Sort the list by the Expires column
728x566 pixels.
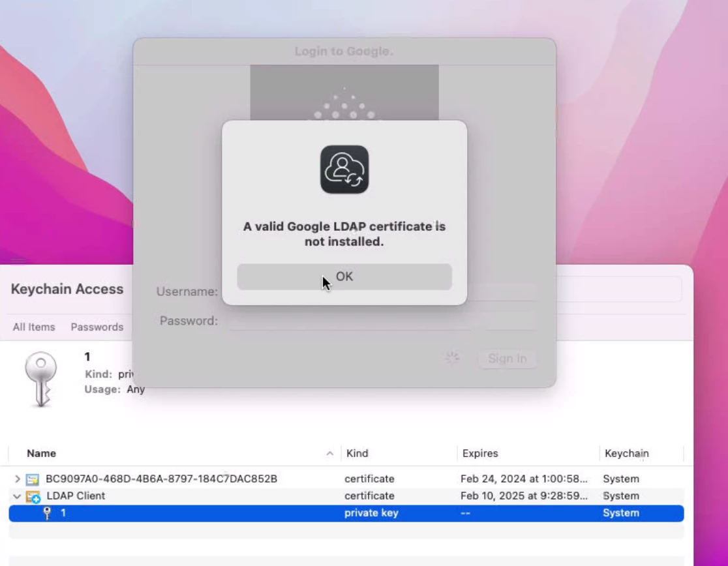pyautogui.click(x=480, y=453)
